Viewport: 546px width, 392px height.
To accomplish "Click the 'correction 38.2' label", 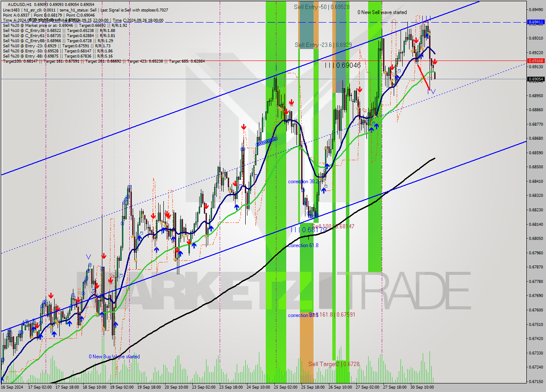I will coord(304,182).
